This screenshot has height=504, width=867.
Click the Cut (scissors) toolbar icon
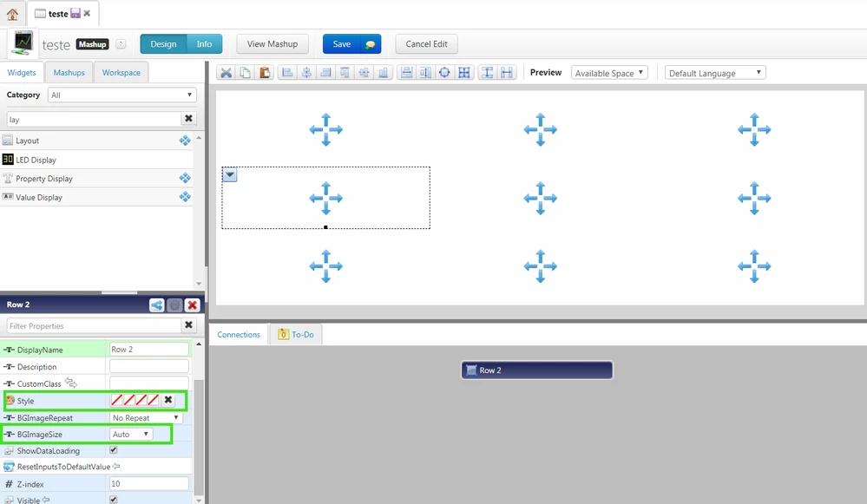tap(226, 72)
